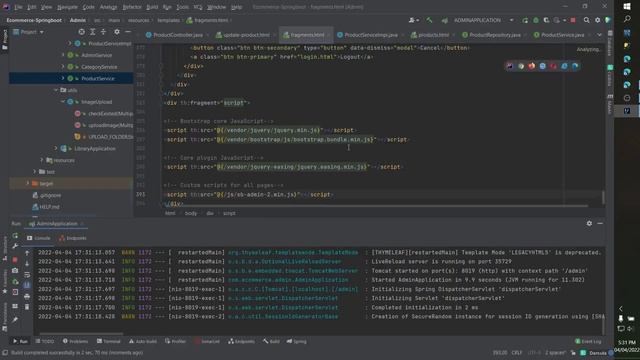Viewport: 640px width, 360px height.
Task: Open Project view dropdown
Action: coord(29,32)
